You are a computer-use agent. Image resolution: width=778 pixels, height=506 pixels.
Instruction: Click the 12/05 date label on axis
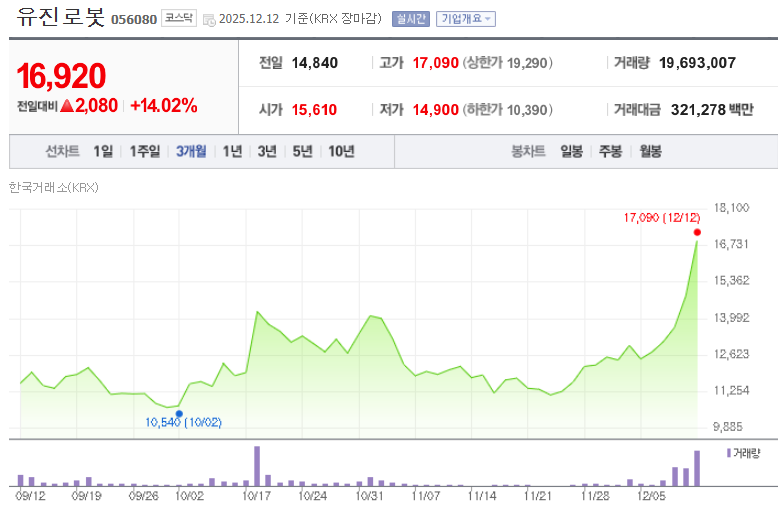click(651, 496)
